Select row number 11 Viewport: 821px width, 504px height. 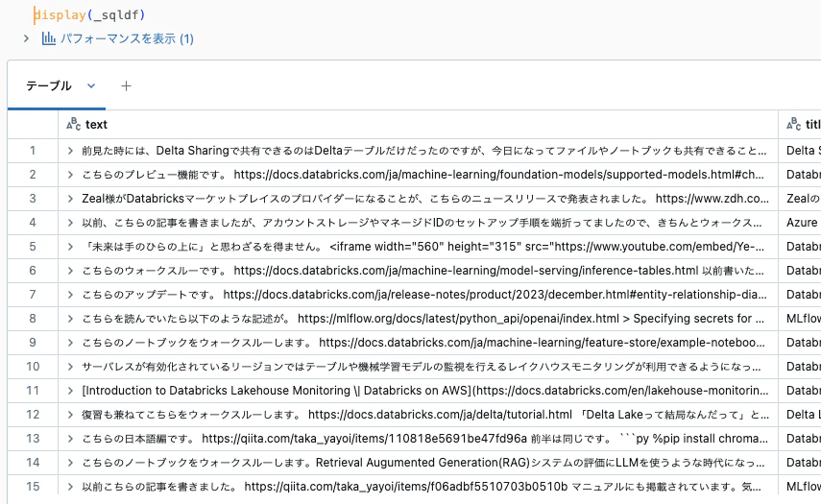coord(33,391)
